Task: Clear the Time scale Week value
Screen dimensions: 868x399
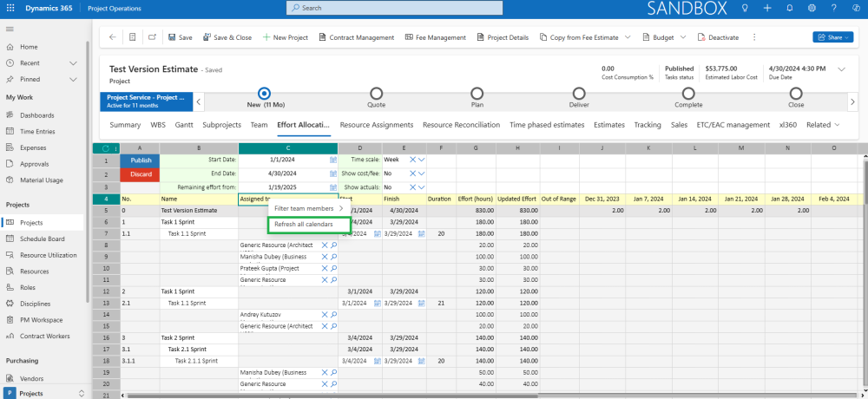Action: (x=411, y=160)
